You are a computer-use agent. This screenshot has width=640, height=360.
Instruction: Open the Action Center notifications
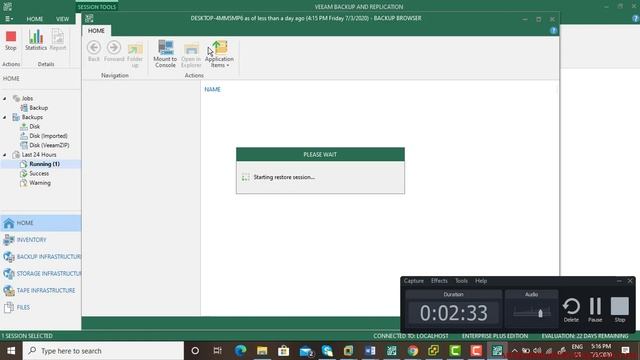[x=625, y=351]
